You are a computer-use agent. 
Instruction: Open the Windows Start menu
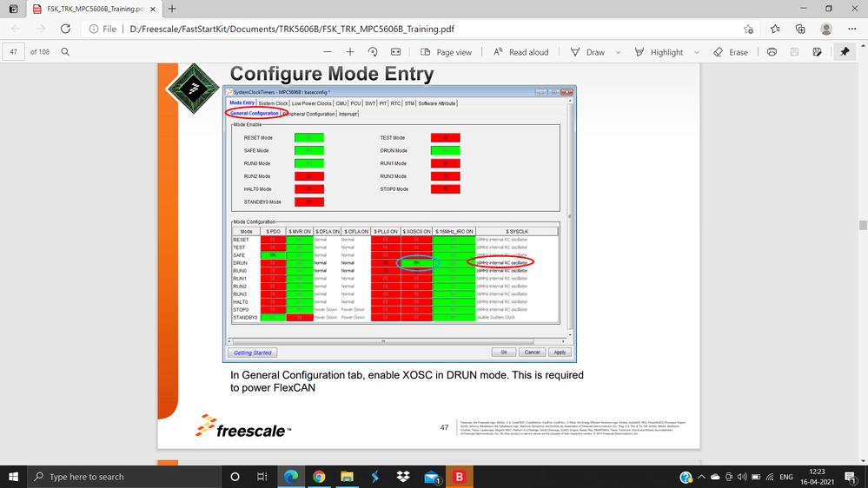13,477
